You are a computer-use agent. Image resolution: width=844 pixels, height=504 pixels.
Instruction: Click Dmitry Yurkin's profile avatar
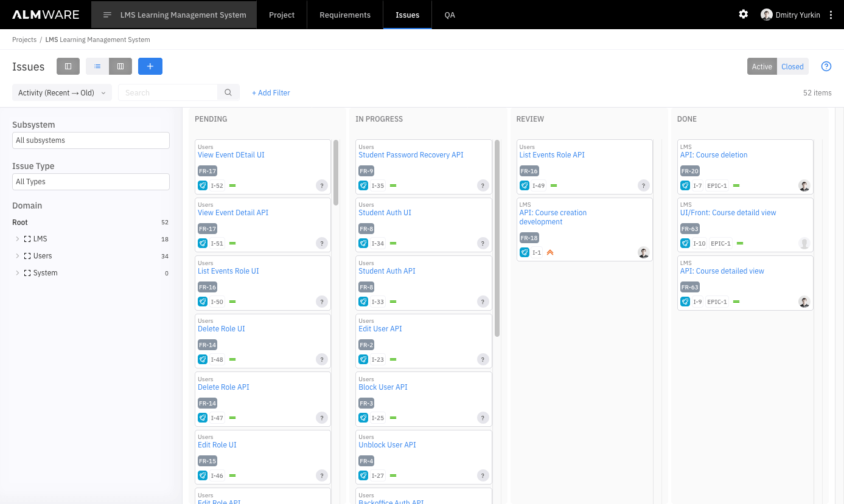point(767,15)
